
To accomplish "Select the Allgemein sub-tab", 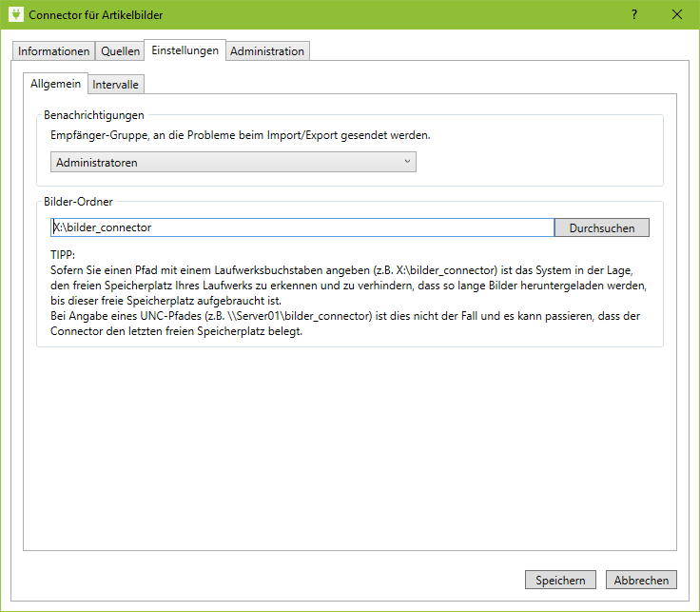I will (x=56, y=84).
